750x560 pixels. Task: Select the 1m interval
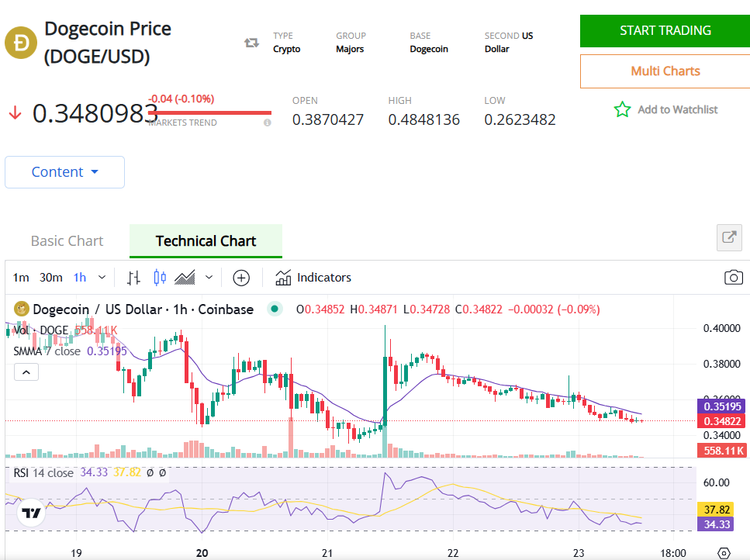(21, 278)
